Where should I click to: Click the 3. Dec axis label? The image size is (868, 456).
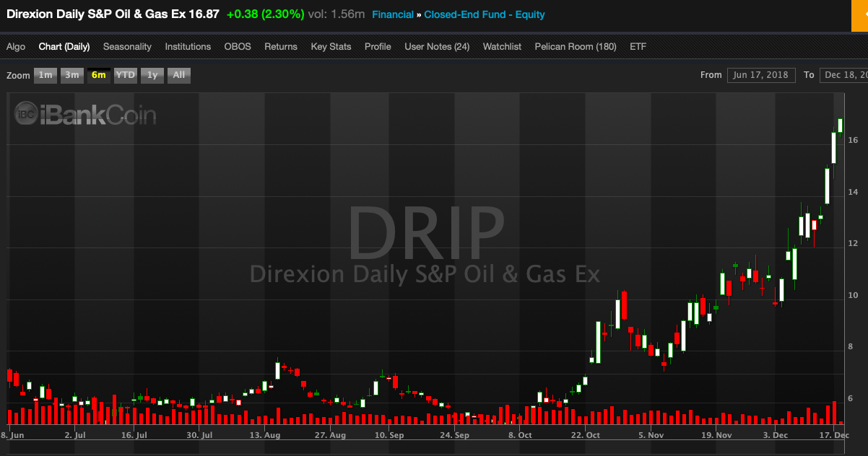pyautogui.click(x=776, y=436)
